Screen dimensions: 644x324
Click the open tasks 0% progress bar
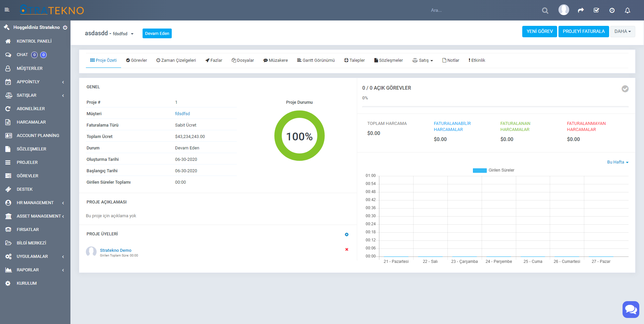495,106
